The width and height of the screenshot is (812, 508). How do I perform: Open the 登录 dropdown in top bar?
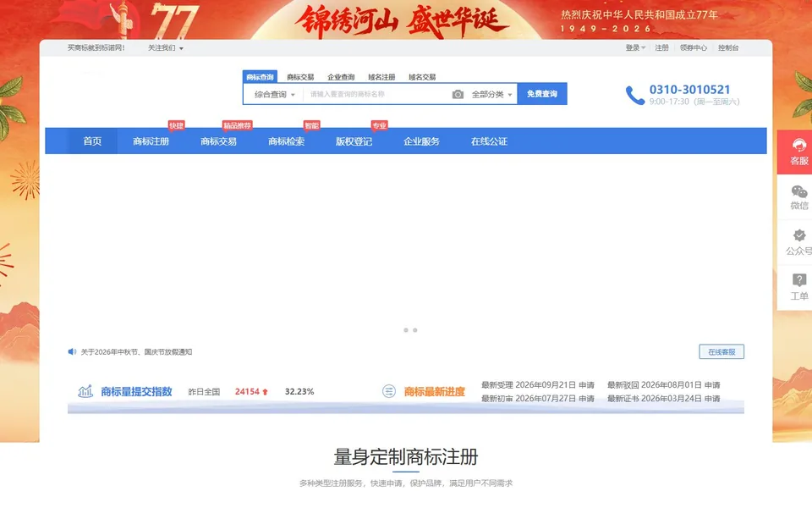(635, 47)
